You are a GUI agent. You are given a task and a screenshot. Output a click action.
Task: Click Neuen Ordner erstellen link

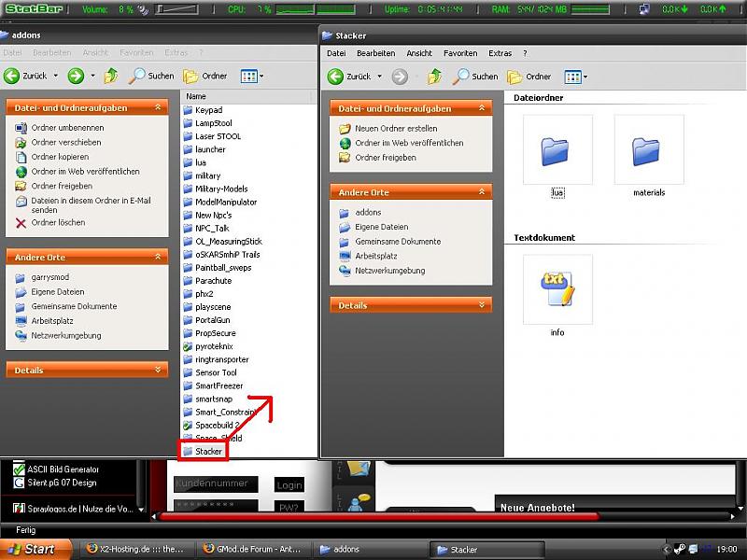[395, 129]
